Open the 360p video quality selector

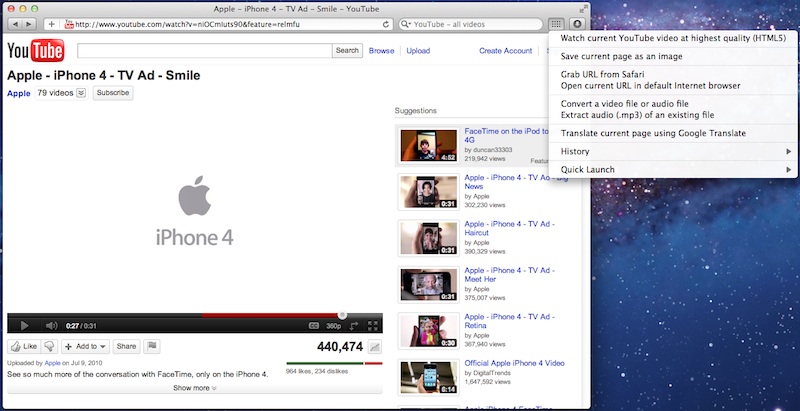coord(336,325)
